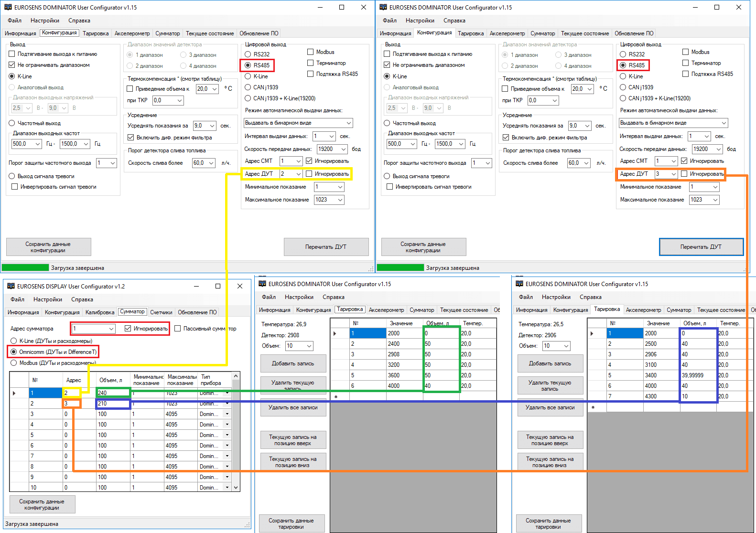This screenshot has height=533, width=756.
Task: Click Сохранить данные тарировки in Детектор 2906 window
Action: click(x=549, y=523)
